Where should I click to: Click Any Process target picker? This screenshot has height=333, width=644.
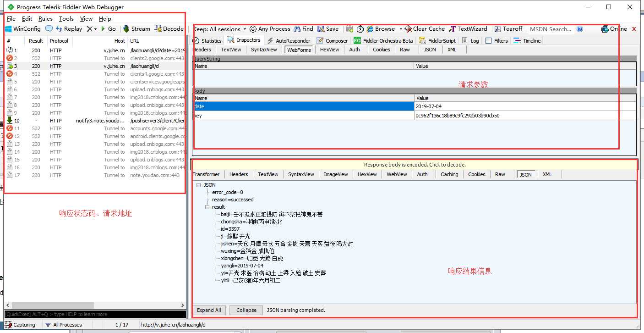click(x=270, y=28)
